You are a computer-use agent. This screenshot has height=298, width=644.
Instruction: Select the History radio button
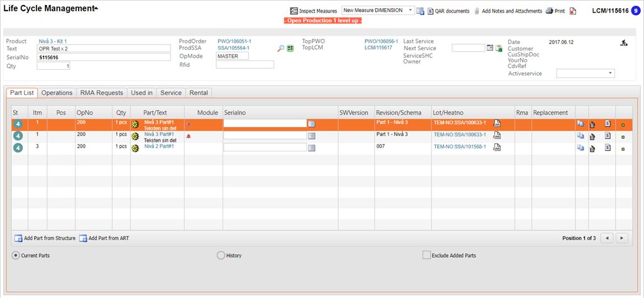click(221, 255)
